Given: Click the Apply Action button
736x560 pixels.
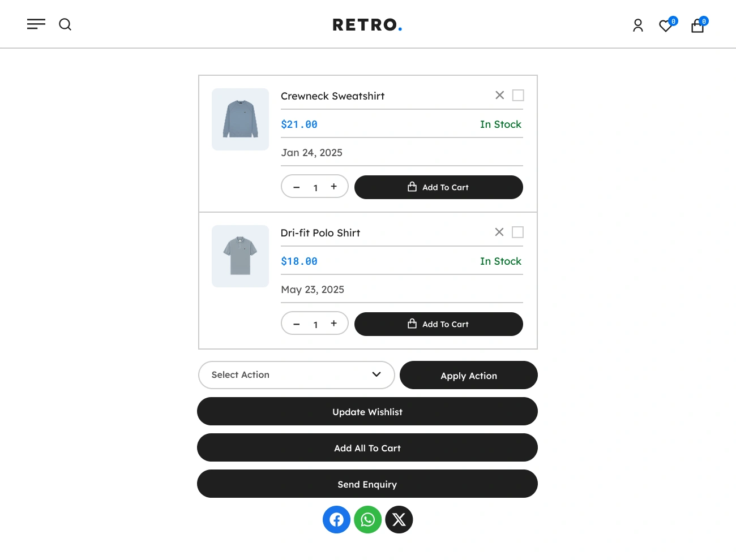Looking at the screenshot, I should pos(469,375).
